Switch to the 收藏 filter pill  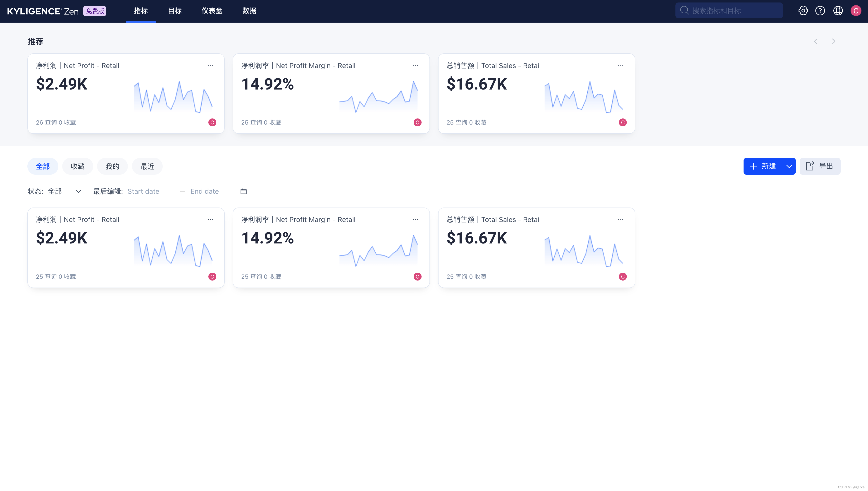tap(78, 166)
